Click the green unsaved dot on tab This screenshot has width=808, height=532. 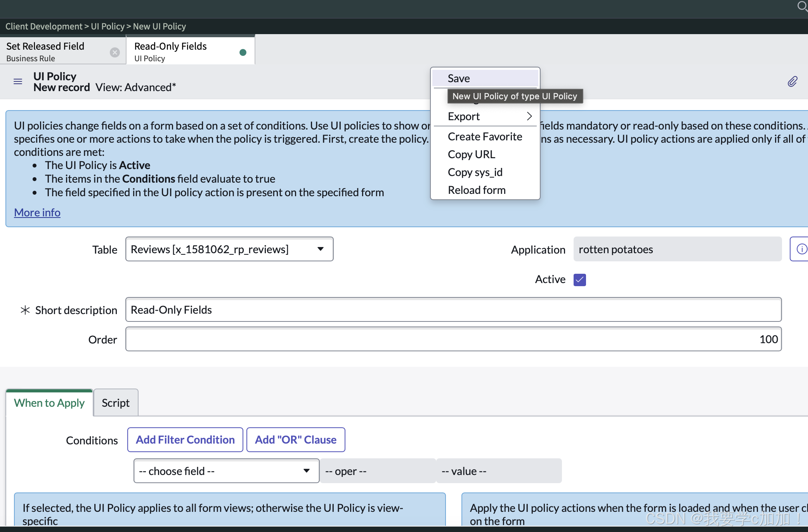[x=243, y=52]
